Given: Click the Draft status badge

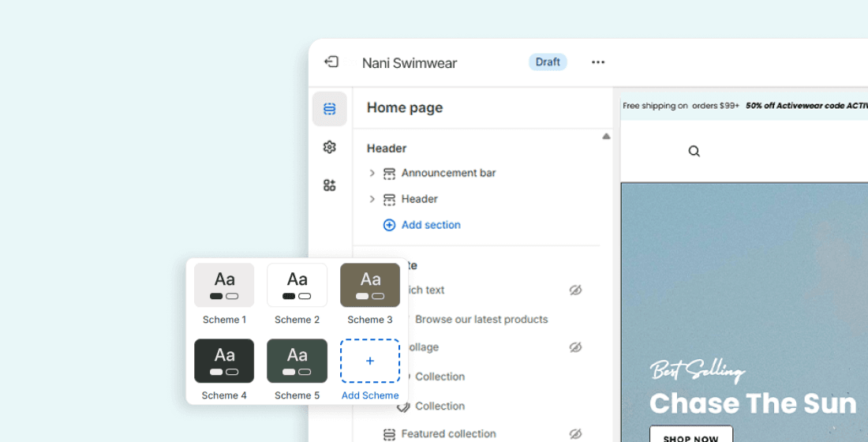Looking at the screenshot, I should [x=548, y=62].
